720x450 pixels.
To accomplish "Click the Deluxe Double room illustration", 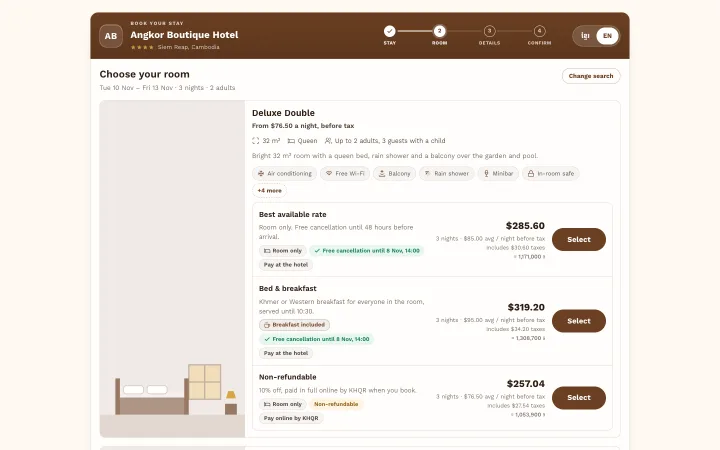I will point(172,269).
